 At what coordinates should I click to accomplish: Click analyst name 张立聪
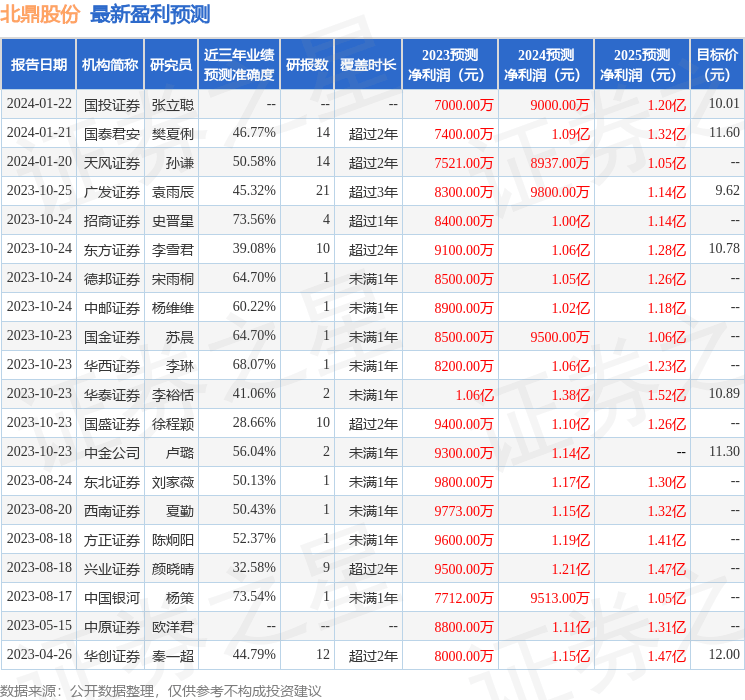[x=172, y=105]
